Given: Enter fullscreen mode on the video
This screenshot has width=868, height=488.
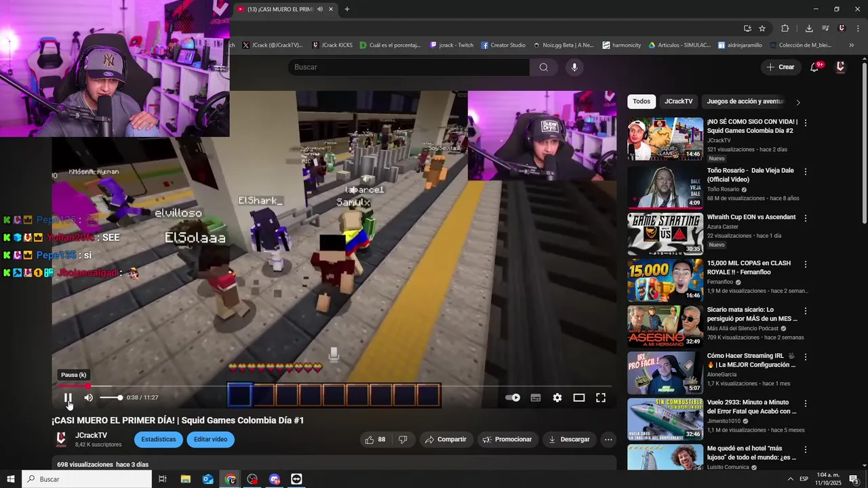Looking at the screenshot, I should pos(601,398).
